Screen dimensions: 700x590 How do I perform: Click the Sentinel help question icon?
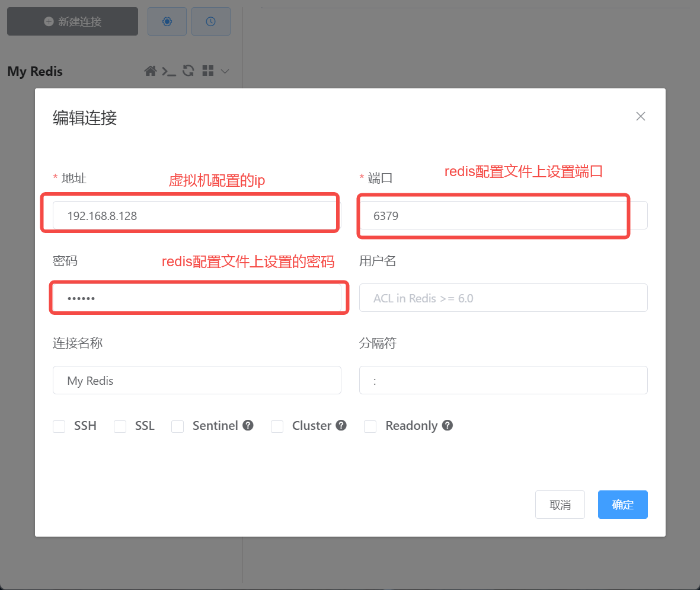248,425
